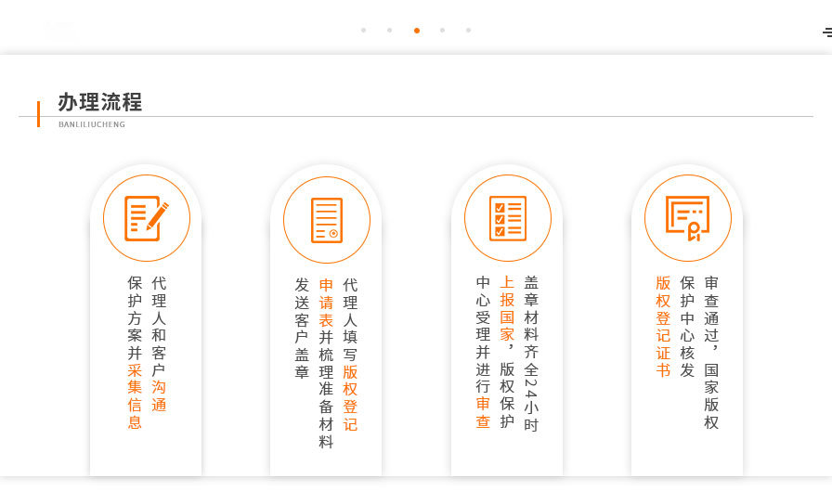Jump to the fourth carousel slide dot

click(442, 31)
